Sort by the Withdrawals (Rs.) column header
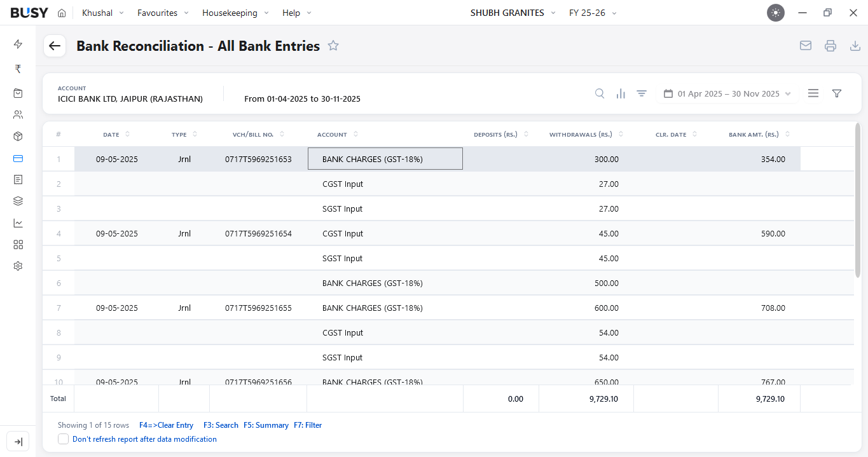This screenshot has height=457, width=868. (586, 134)
